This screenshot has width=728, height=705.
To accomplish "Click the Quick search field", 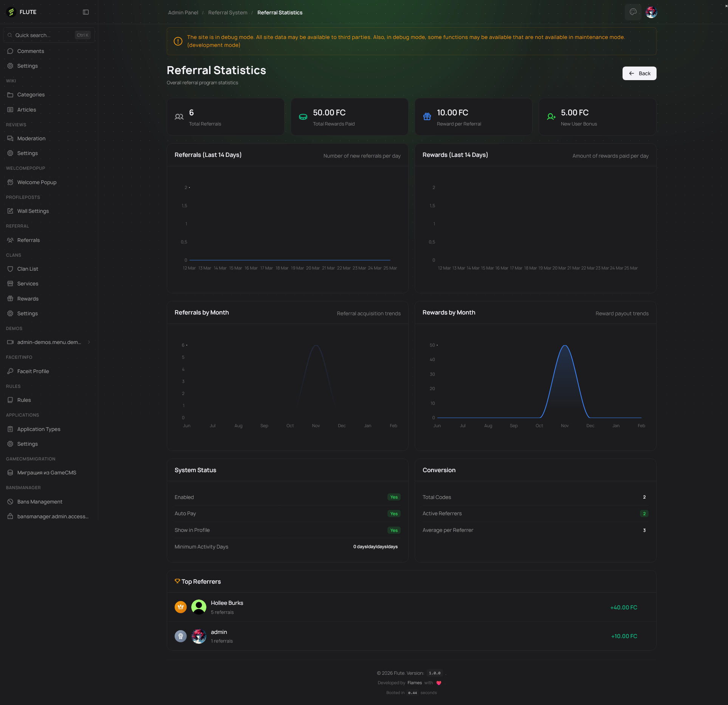I will pyautogui.click(x=43, y=35).
